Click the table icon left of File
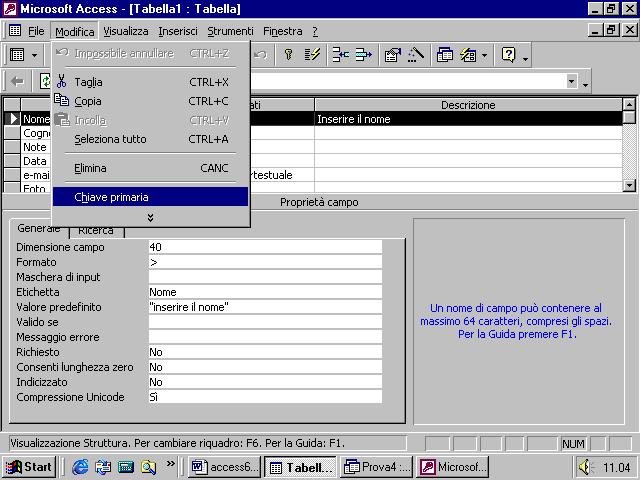This screenshot has width=640, height=480. point(15,31)
